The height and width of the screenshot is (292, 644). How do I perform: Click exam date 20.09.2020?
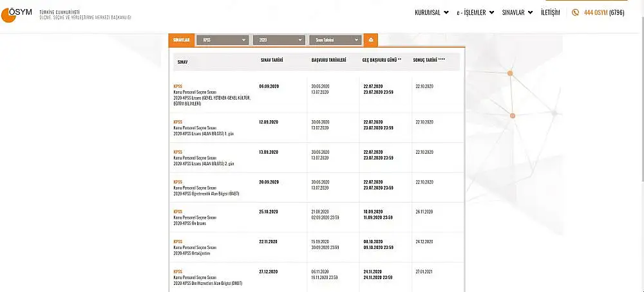point(269,181)
